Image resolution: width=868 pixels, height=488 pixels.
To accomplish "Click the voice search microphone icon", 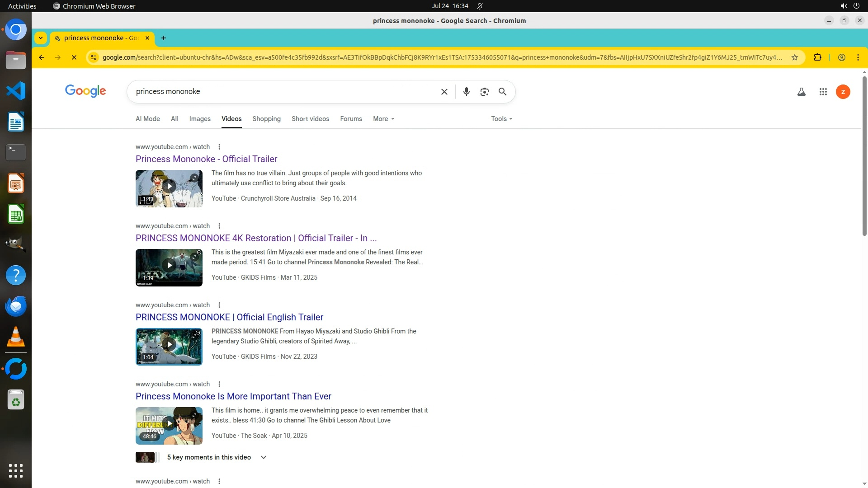I will (x=466, y=92).
